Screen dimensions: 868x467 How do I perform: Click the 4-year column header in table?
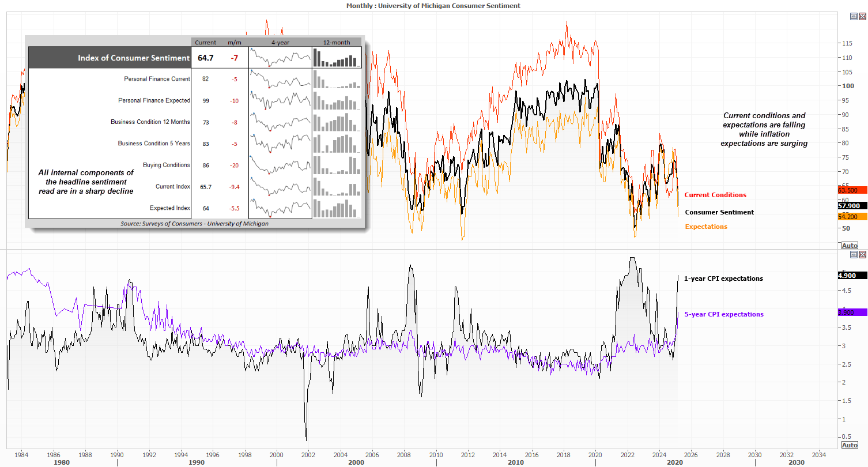pos(280,42)
